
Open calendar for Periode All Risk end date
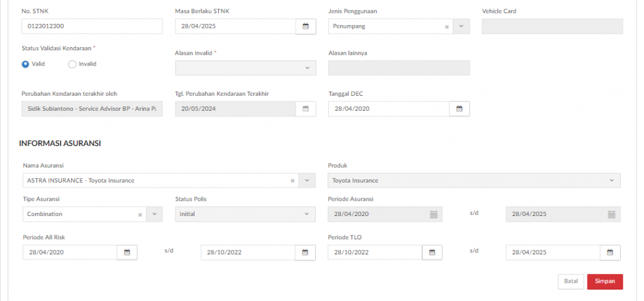[x=305, y=253]
